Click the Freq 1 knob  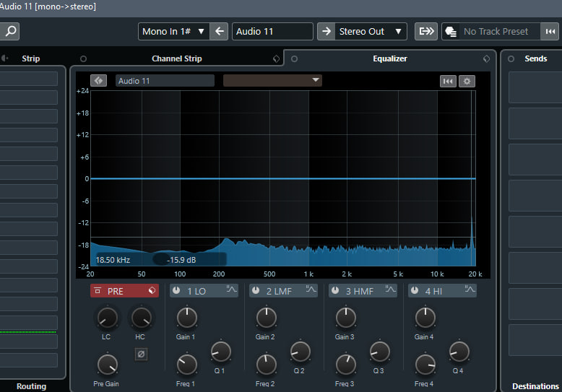[187, 365]
